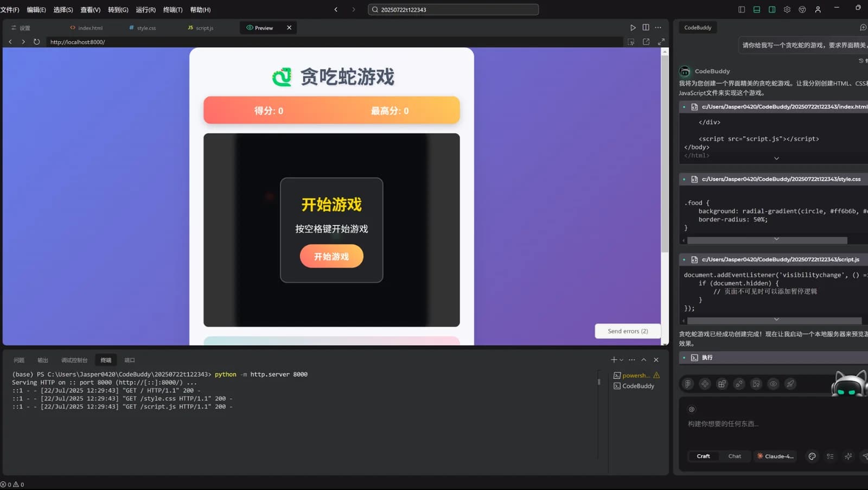Open the 选择(S) menu
The width and height of the screenshot is (868, 490).
63,10
